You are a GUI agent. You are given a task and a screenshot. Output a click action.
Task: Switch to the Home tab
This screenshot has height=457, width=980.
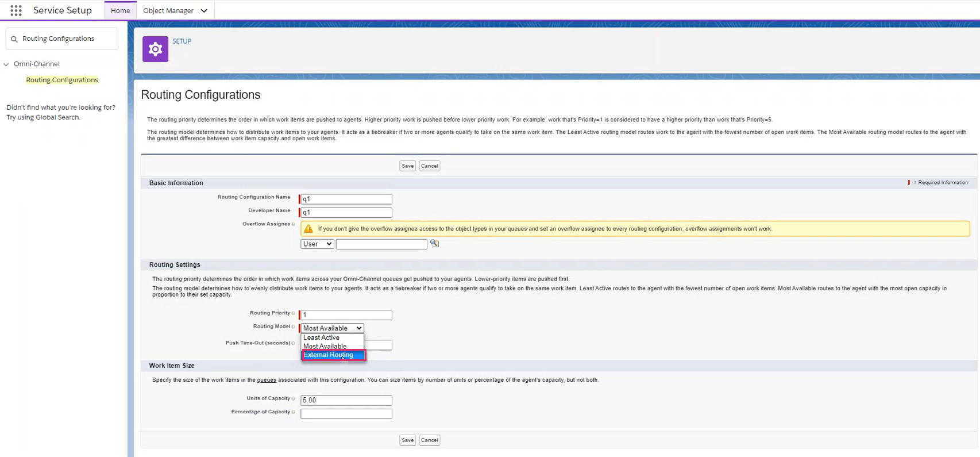click(120, 10)
